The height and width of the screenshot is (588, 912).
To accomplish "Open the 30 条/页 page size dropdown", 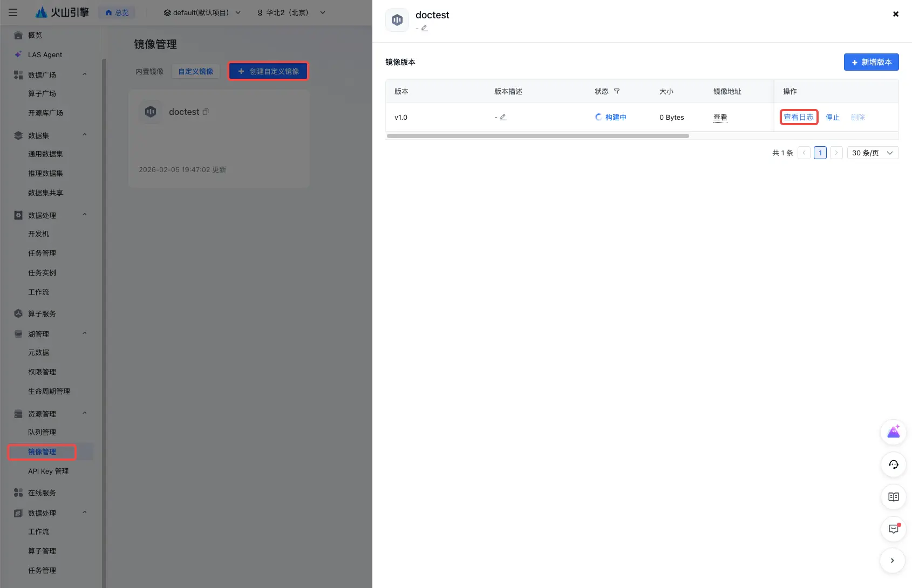I will tap(873, 153).
